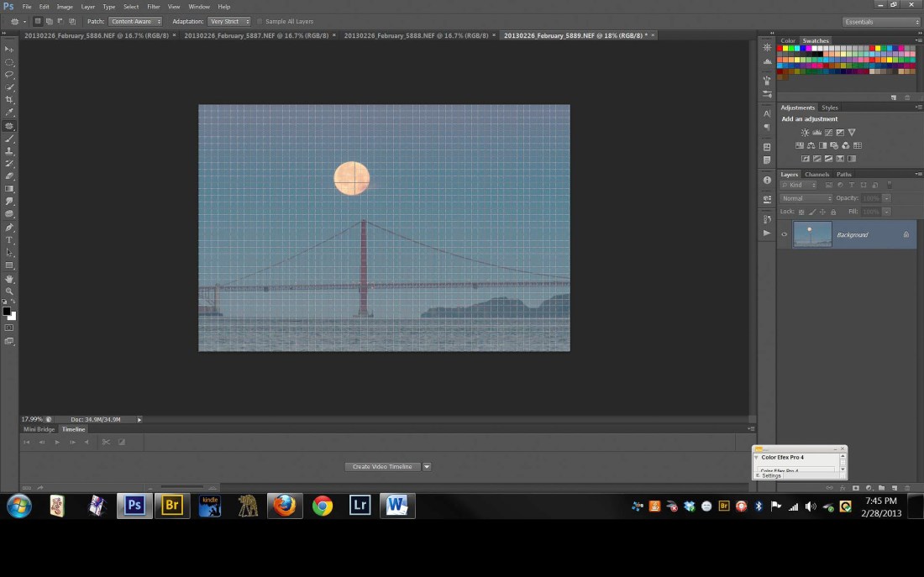Open the Essentials workspace dropdown

coord(881,22)
